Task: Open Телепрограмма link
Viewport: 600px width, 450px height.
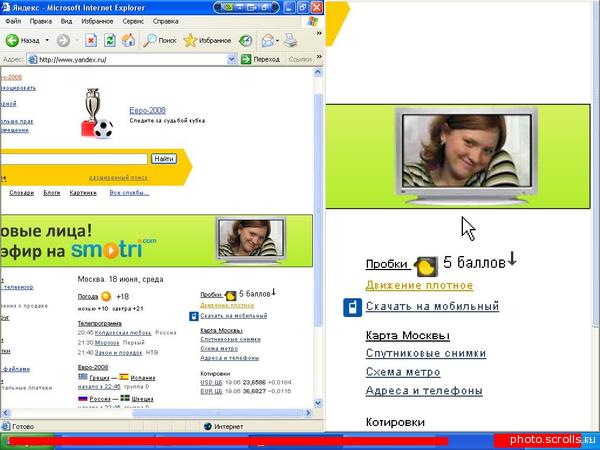Action: click(x=99, y=323)
